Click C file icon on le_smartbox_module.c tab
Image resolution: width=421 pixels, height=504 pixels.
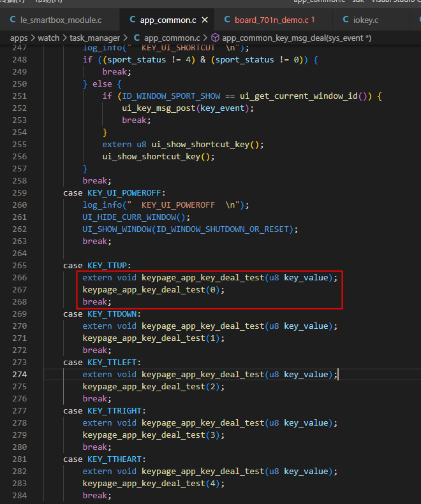[x=13, y=20]
